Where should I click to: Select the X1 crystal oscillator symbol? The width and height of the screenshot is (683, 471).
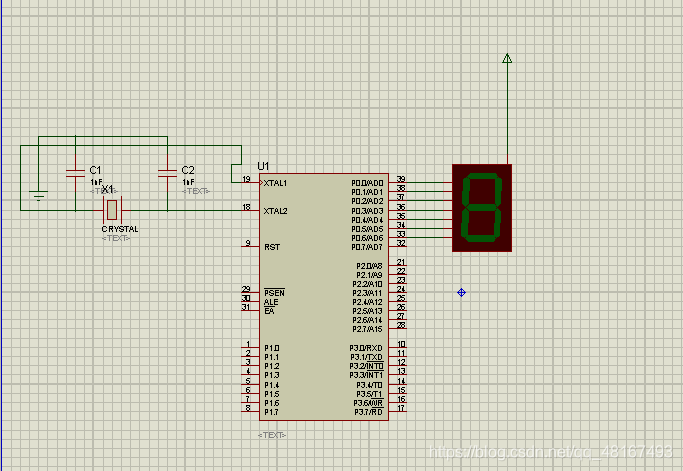pyautogui.click(x=112, y=210)
